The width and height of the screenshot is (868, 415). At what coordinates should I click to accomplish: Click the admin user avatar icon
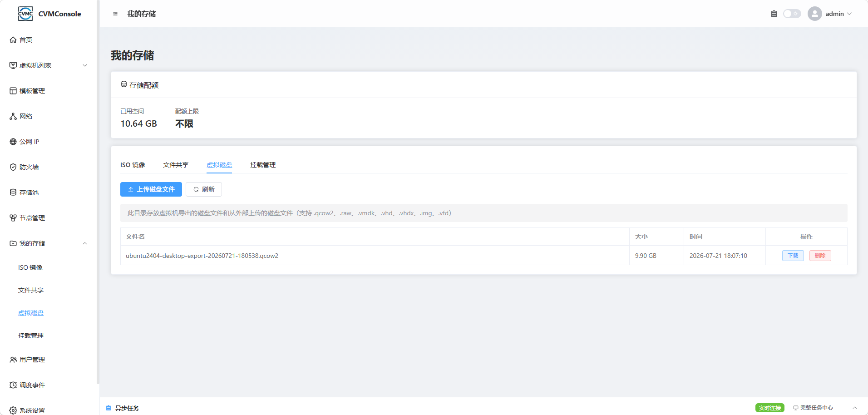[815, 14]
